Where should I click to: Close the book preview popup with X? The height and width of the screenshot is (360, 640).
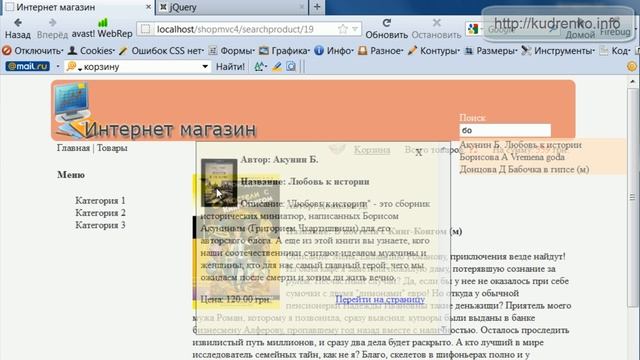418,153
